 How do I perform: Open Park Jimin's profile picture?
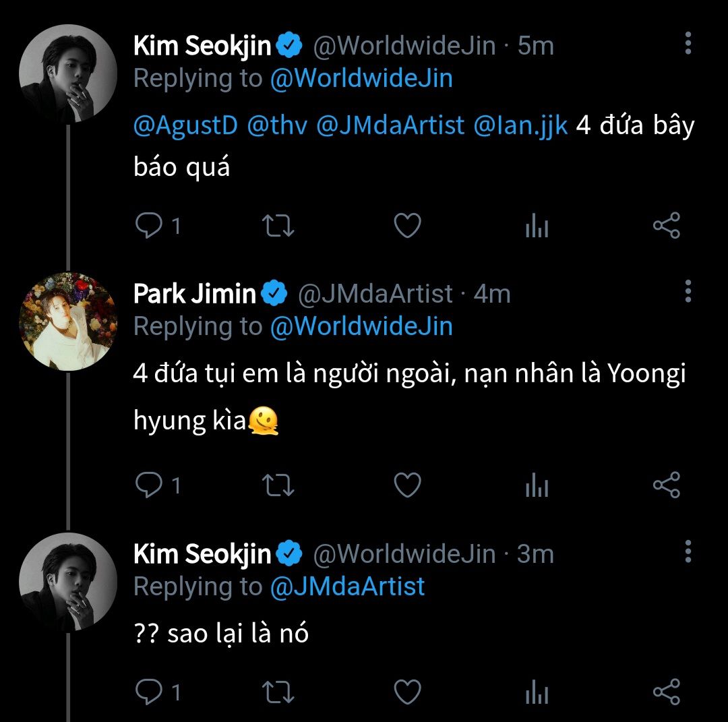tap(68, 322)
